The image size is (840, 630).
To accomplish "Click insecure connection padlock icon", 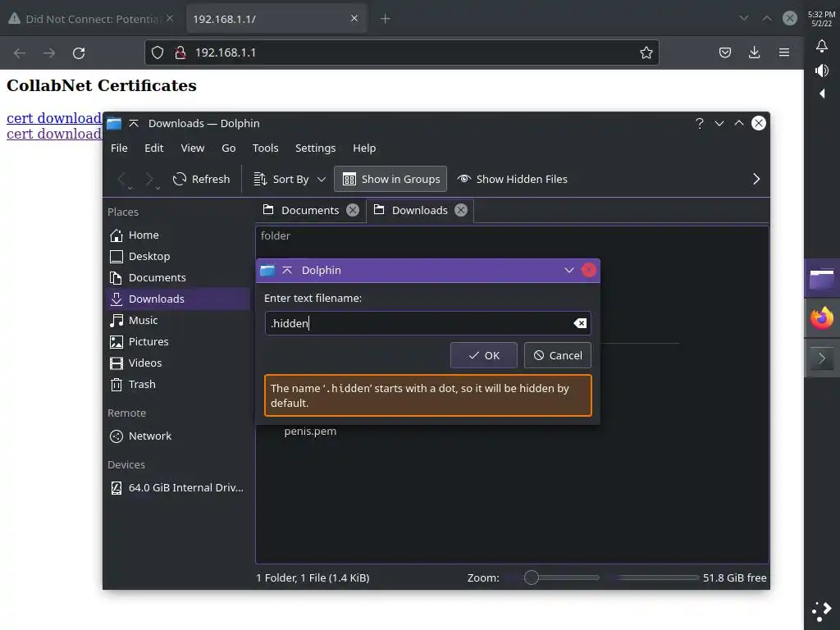I will coord(180,52).
